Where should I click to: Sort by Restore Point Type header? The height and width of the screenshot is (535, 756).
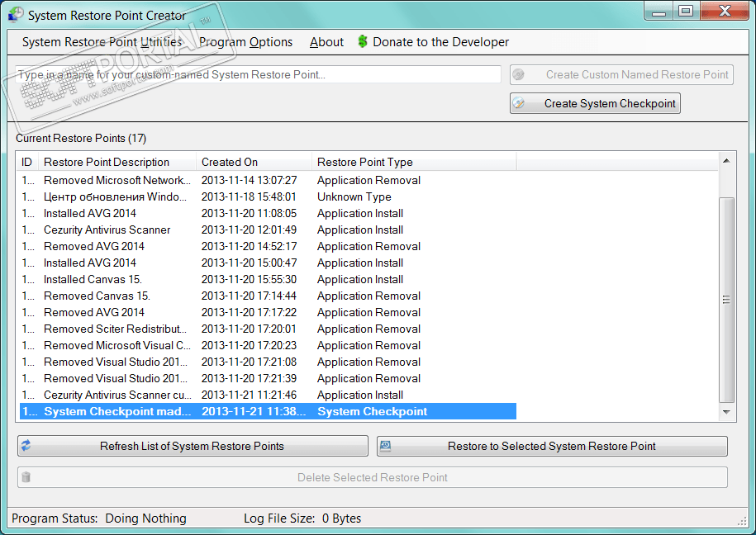point(414,162)
